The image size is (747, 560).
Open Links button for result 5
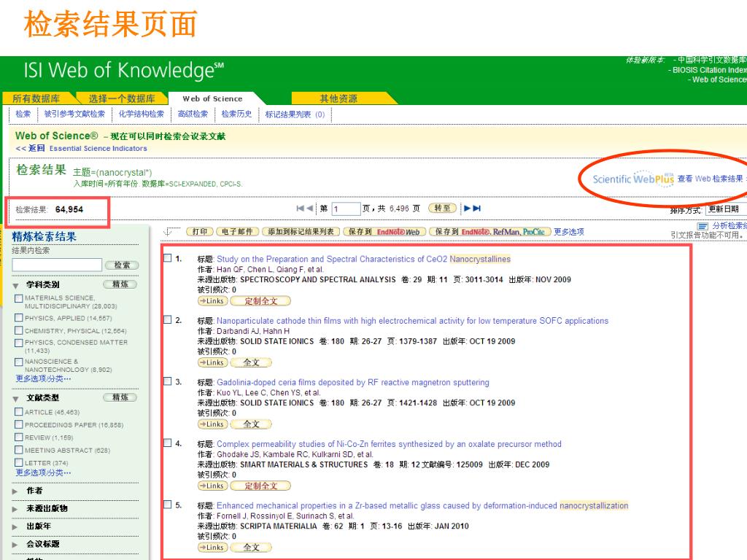click(212, 547)
